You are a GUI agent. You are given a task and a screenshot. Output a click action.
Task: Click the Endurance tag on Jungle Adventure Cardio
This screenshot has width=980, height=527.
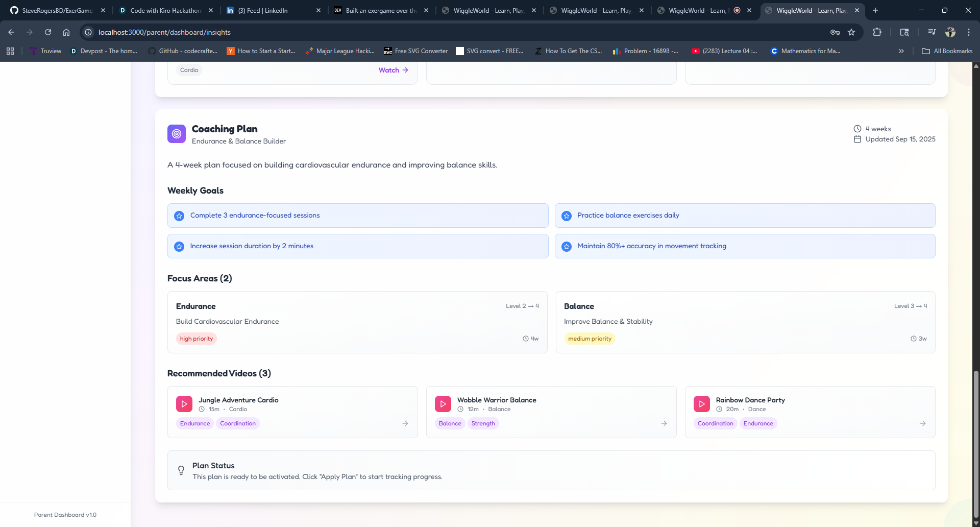(195, 423)
